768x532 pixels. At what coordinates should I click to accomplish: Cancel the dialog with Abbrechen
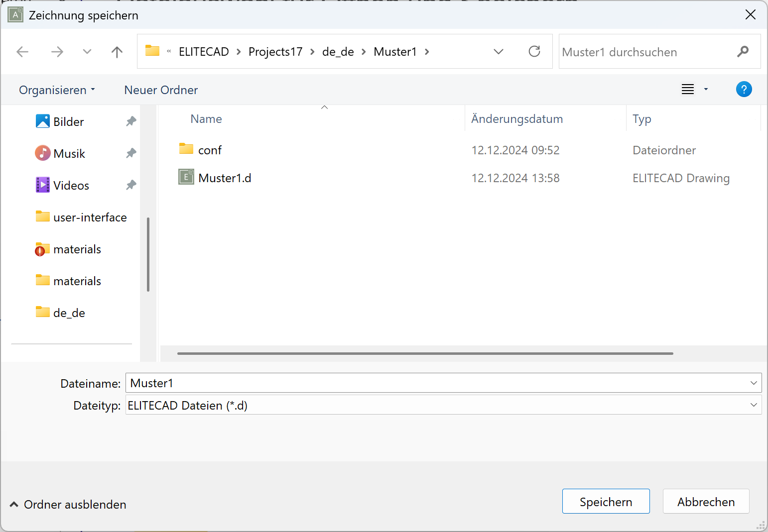706,502
